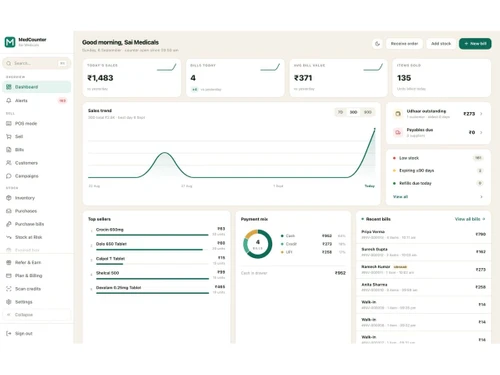Open Anita Sharma recent bill
500x375 pixels.
pyautogui.click(x=423, y=287)
